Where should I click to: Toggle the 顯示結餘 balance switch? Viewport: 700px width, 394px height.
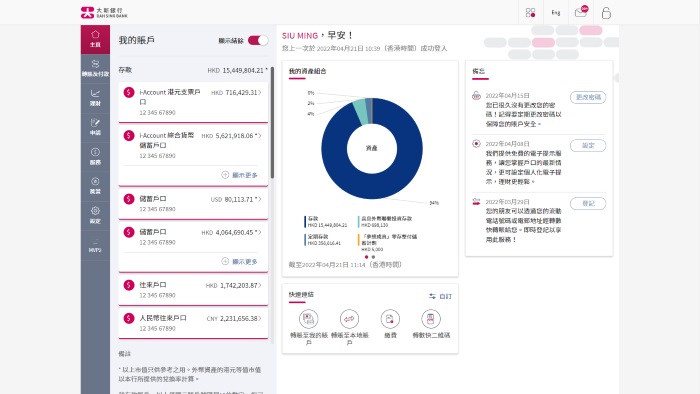click(258, 40)
